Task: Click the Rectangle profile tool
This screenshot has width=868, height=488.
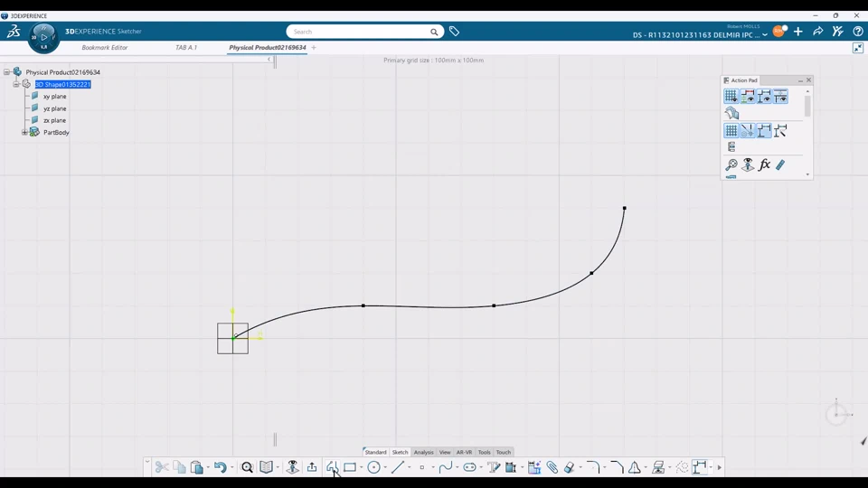Action: [x=349, y=467]
